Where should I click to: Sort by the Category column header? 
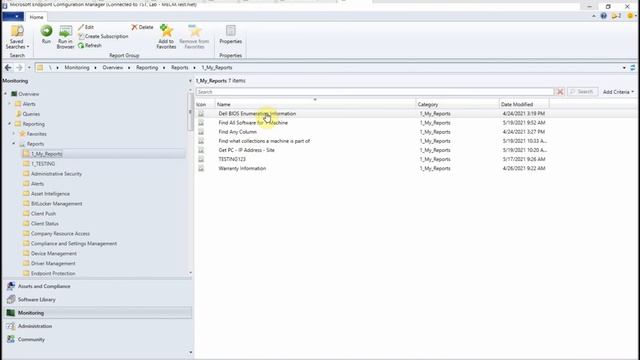point(457,104)
